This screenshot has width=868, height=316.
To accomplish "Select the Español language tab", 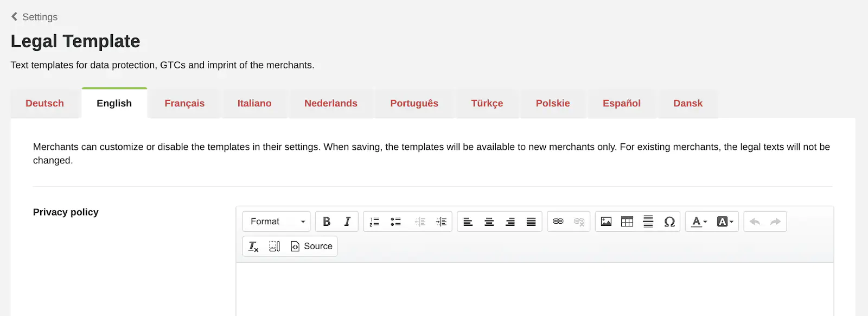I will tap(621, 103).
